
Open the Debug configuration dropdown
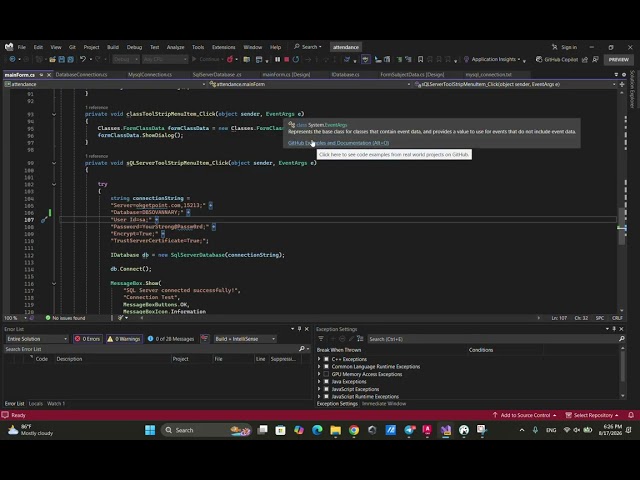[126, 60]
